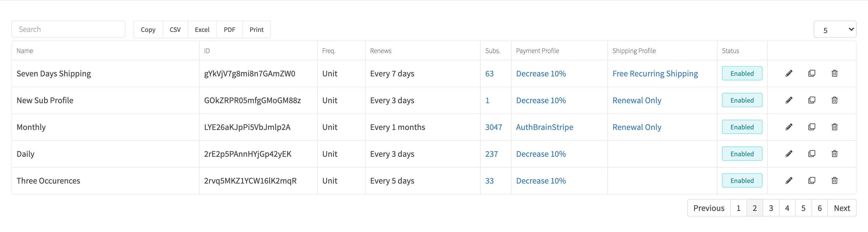This screenshot has height=232, width=868.
Task: Duplicate the New Sub Profile row
Action: tap(812, 100)
